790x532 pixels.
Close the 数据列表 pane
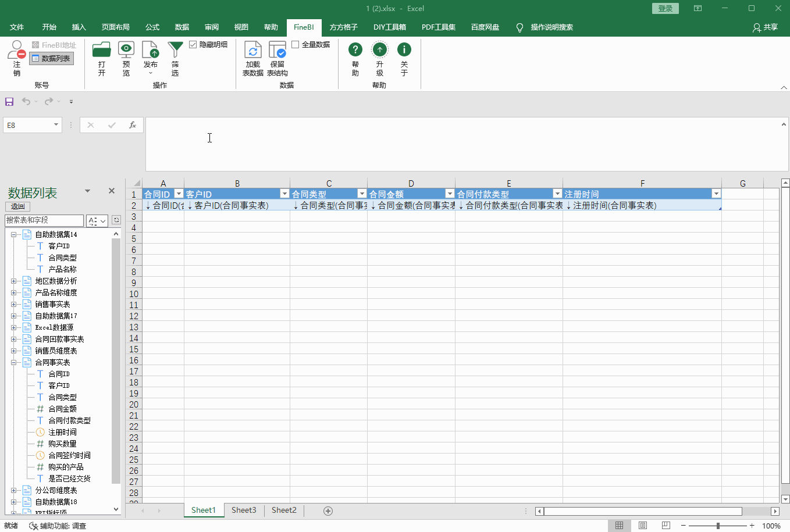tap(112, 191)
